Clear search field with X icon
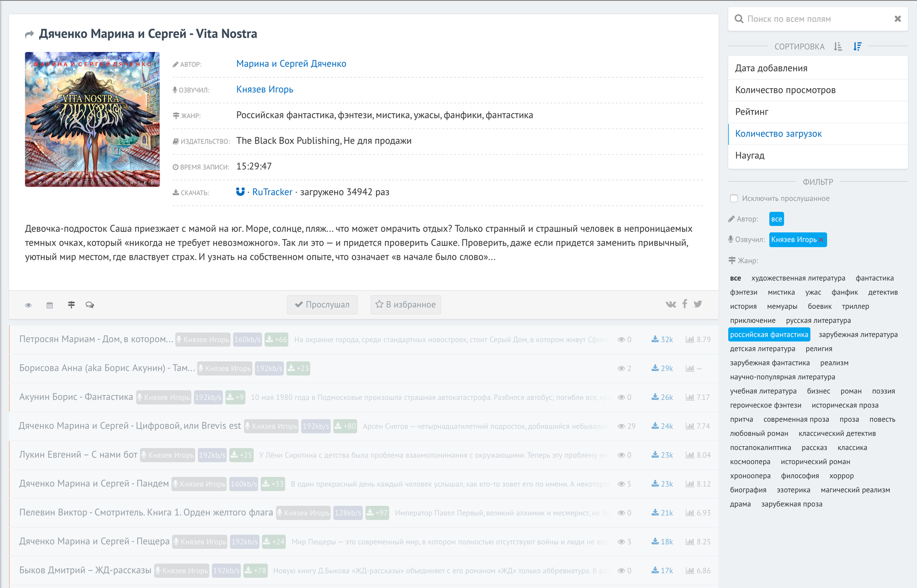Screen dimensions: 917x588 click(x=897, y=19)
